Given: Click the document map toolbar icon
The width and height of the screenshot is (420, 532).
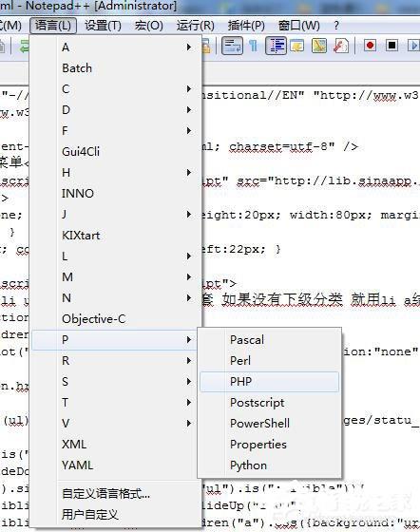Looking at the screenshot, I should pyautogui.click(x=319, y=46).
